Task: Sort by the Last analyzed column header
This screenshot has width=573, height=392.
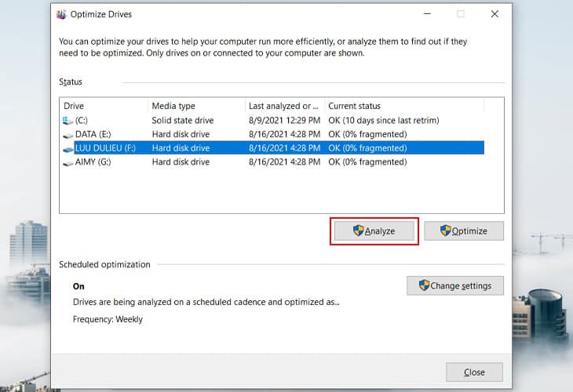Action: tap(283, 106)
